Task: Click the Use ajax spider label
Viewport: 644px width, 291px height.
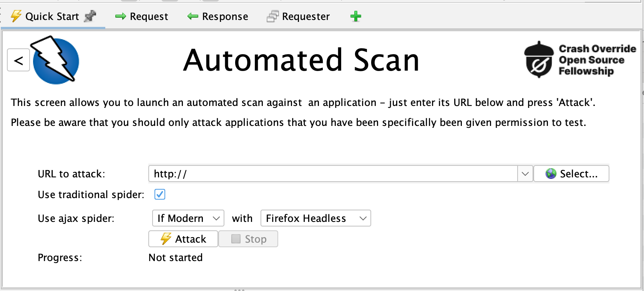Action: pyautogui.click(x=76, y=218)
